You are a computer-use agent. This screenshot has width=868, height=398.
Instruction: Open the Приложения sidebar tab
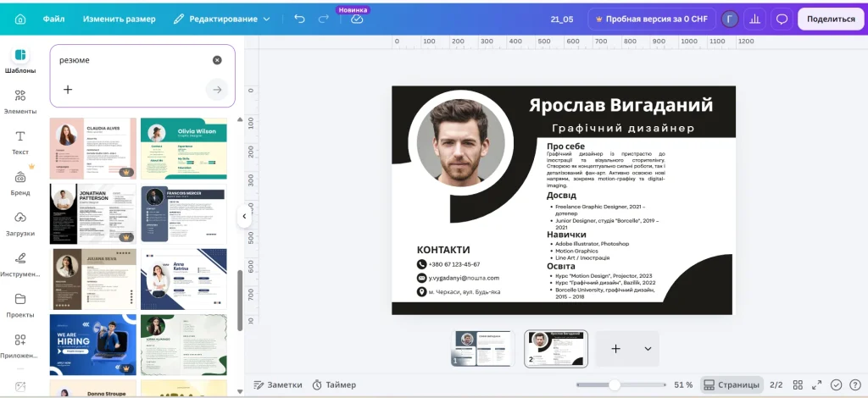point(20,346)
